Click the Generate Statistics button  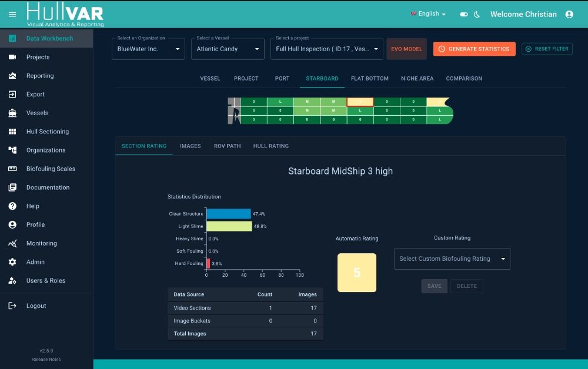(475, 49)
